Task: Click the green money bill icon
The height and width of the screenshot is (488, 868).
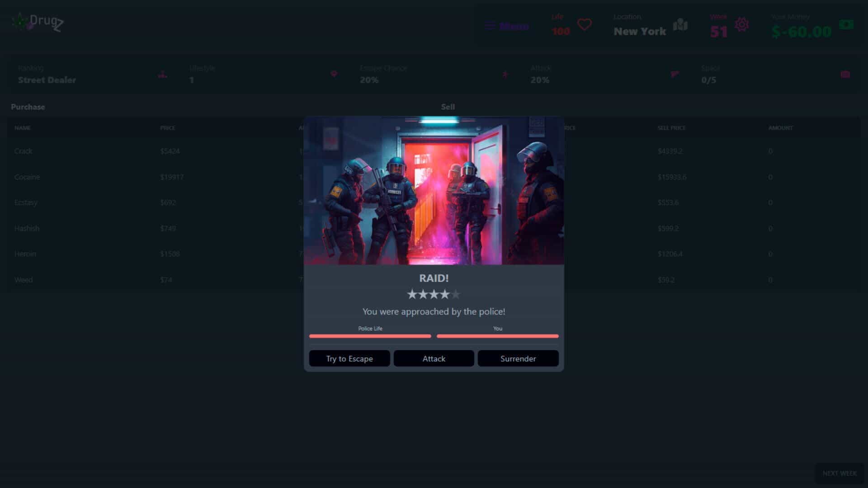Action: coord(846,24)
